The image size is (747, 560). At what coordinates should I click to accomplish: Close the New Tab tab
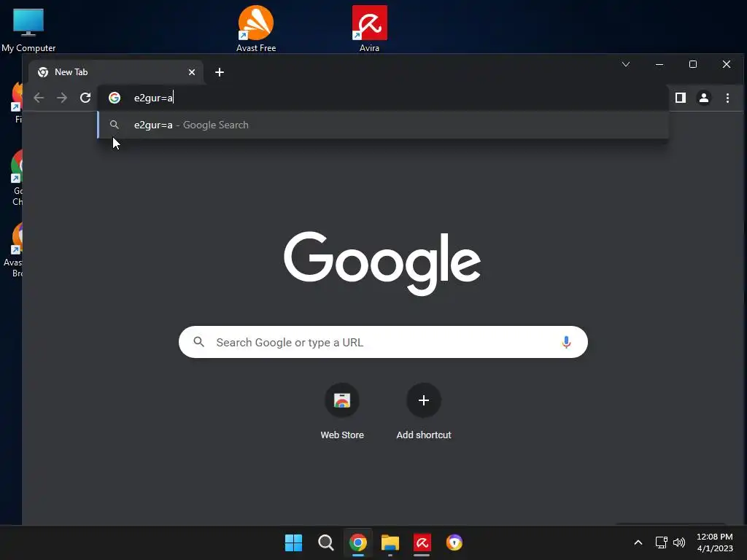[x=192, y=72]
